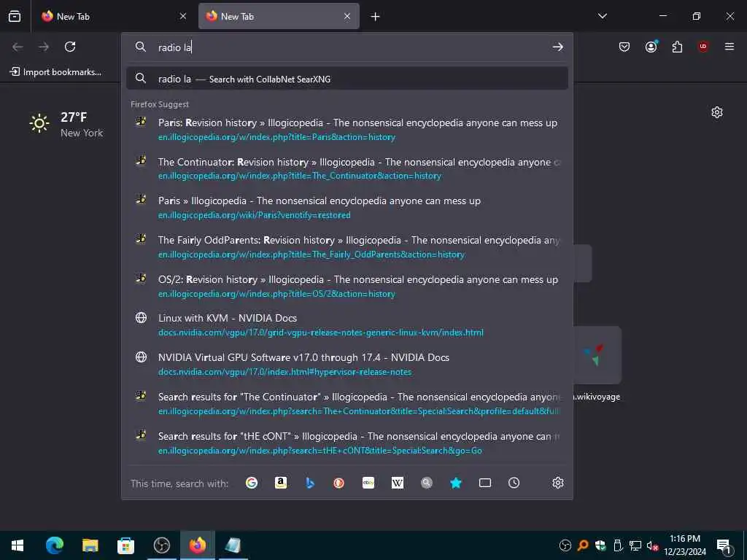This screenshot has height=560, width=747.
Task: Open Search results for "The Continuator" suggestion
Action: pyautogui.click(x=347, y=404)
